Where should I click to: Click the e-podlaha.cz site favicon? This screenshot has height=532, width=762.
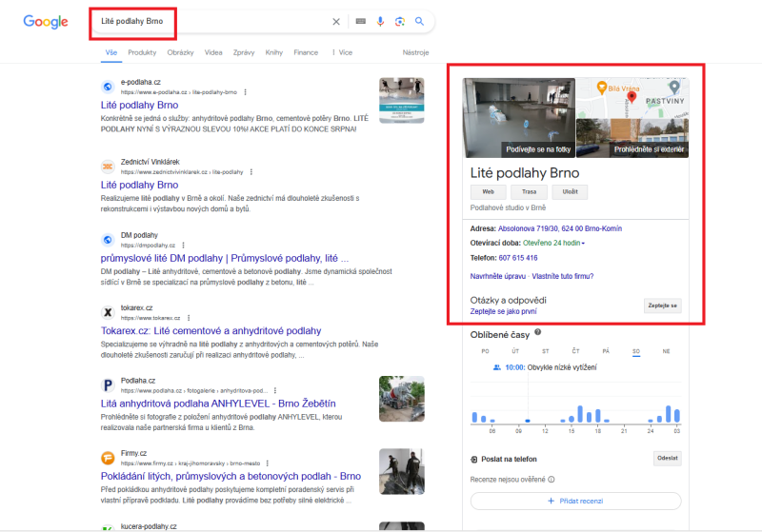108,87
